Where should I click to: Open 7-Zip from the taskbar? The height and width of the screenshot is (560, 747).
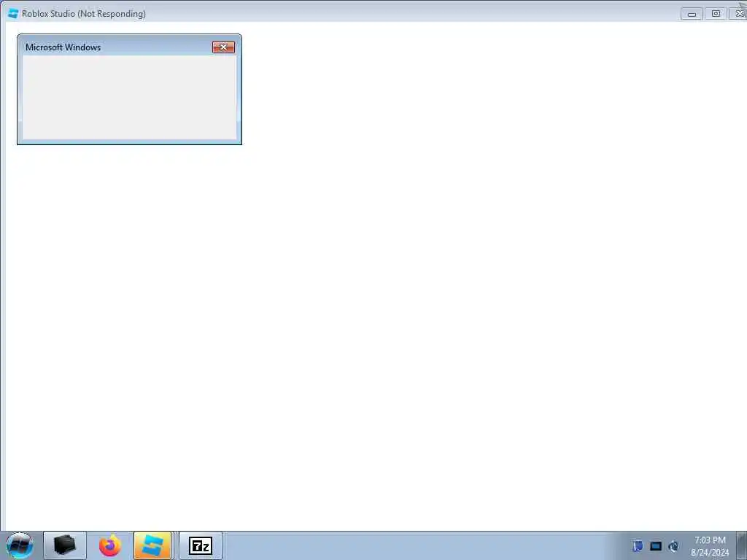tap(201, 545)
